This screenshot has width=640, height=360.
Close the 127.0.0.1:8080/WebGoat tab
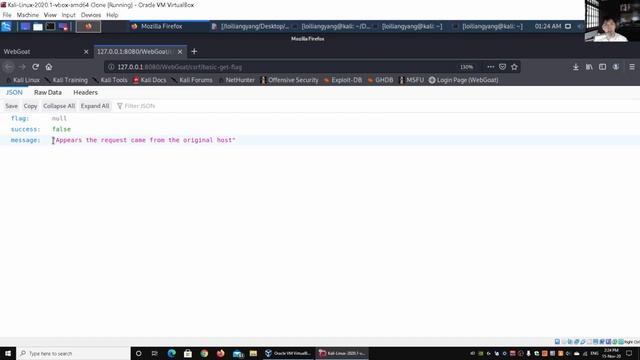point(180,52)
